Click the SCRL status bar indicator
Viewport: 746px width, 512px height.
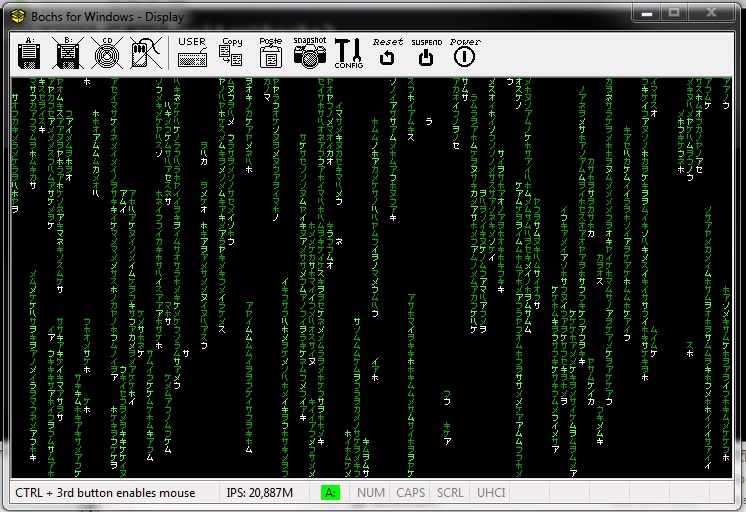(x=450, y=492)
